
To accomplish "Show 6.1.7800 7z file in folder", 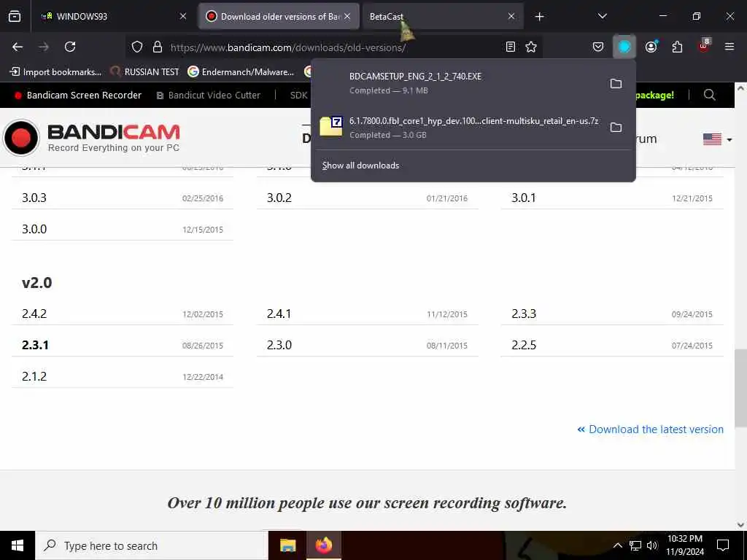I will tap(616, 127).
